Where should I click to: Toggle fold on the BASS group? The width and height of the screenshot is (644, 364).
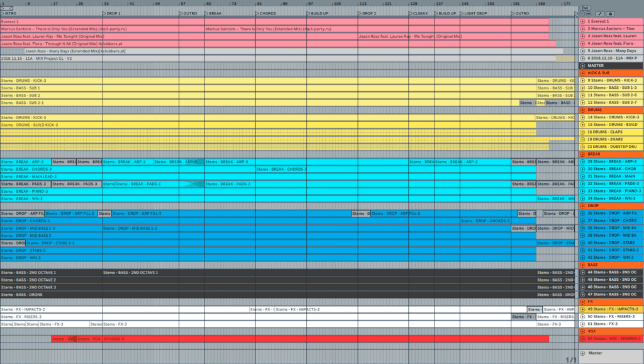[x=582, y=265]
